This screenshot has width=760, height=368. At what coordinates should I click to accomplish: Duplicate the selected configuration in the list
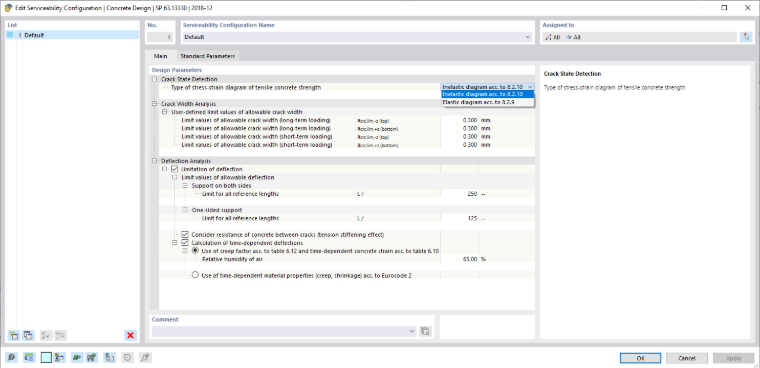coord(29,335)
